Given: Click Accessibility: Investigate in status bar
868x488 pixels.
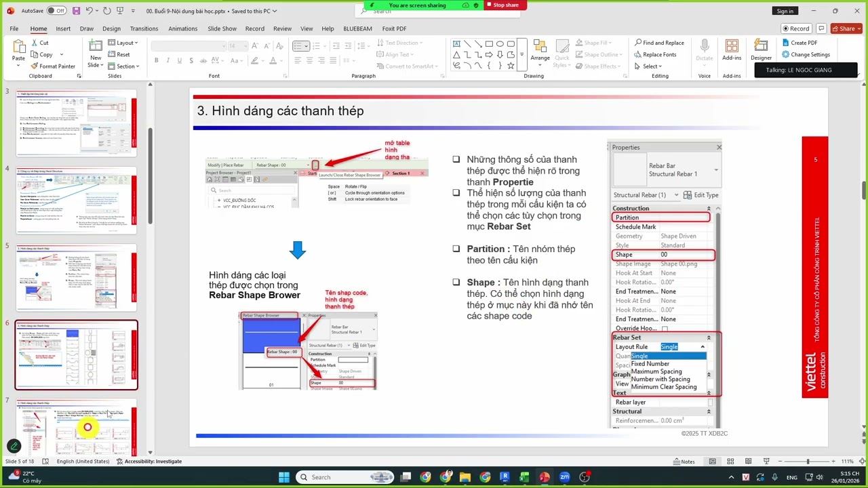Looking at the screenshot, I should coord(149,462).
